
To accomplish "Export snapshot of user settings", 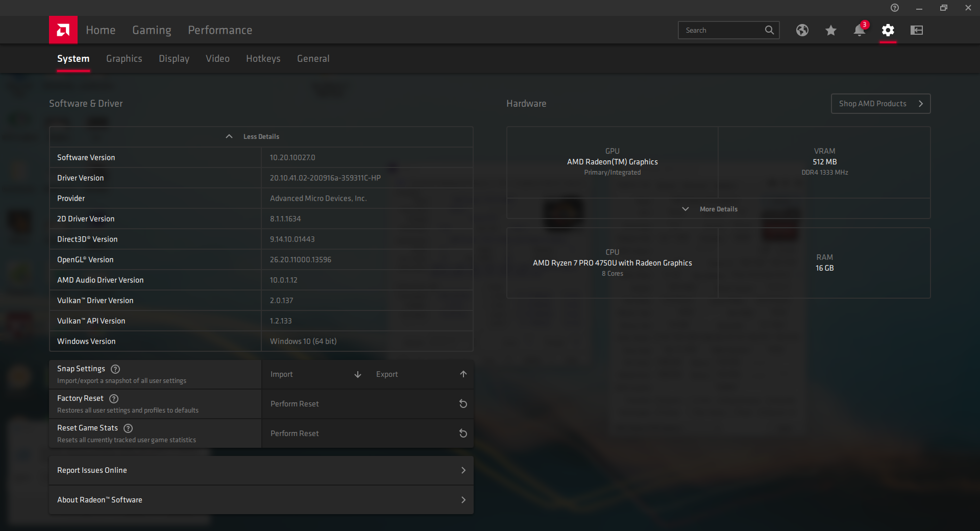I will [x=421, y=374].
